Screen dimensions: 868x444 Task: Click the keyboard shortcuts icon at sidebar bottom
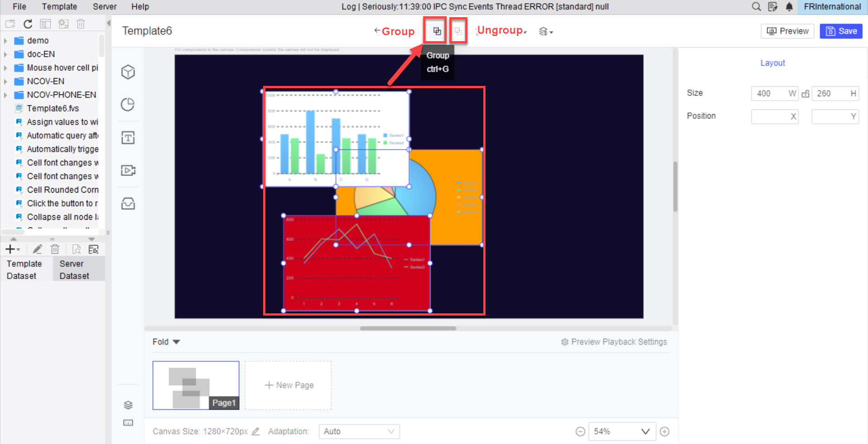click(128, 423)
